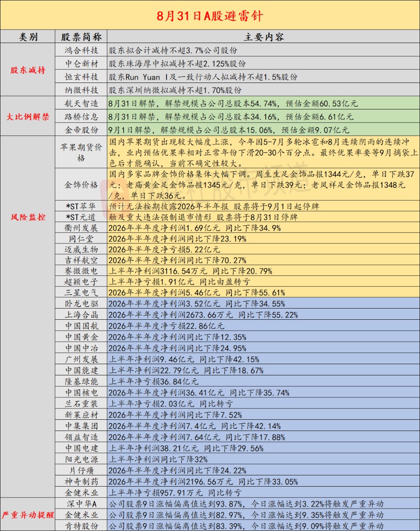Click the 同仁堂 row content
The width and height of the screenshot is (420, 531).
263,239
